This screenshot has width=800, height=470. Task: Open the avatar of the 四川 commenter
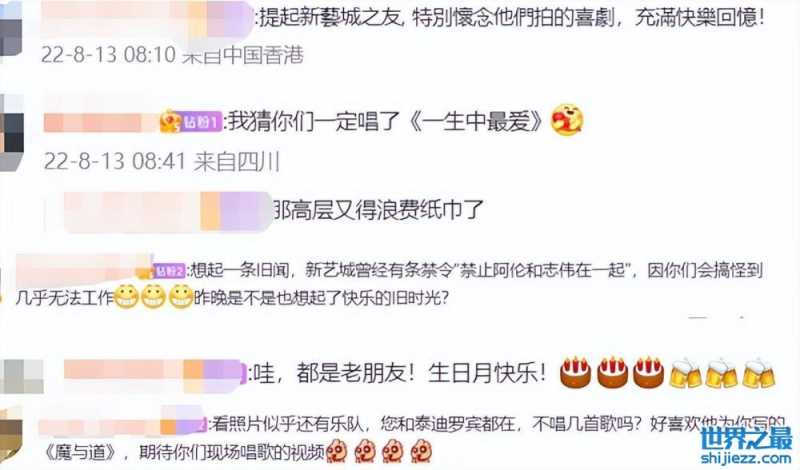click(11, 132)
